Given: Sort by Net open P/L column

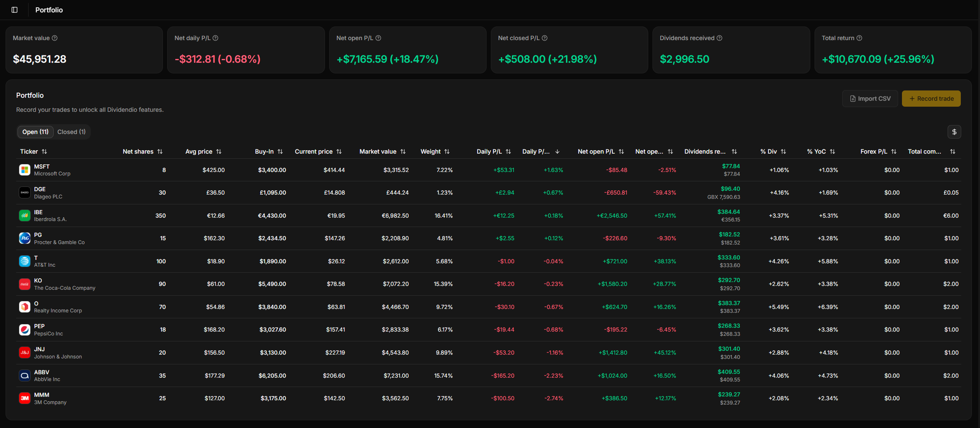Looking at the screenshot, I should 601,151.
